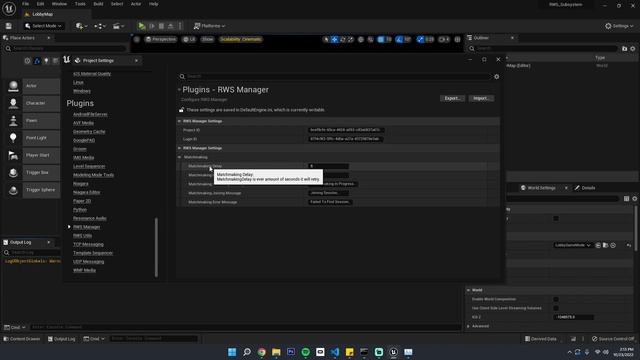This screenshot has height=360, width=640.
Task: Open the Tools menu
Action: pyautogui.click(x=80, y=4)
